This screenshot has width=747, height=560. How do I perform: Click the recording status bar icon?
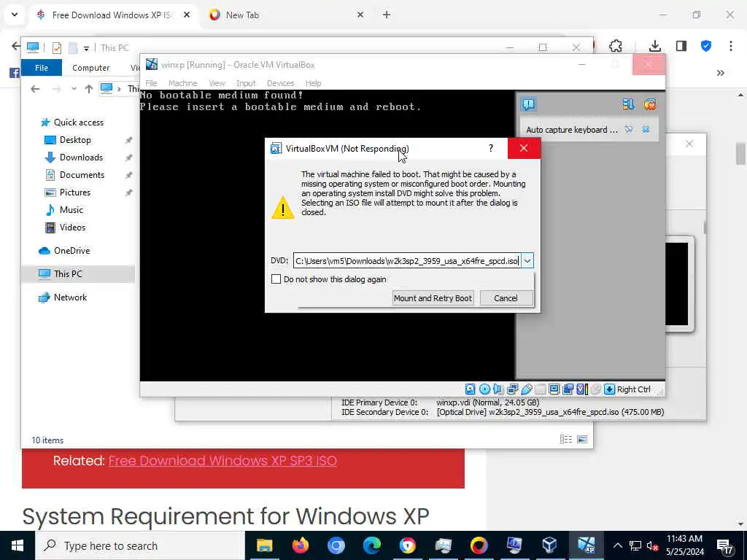click(x=568, y=389)
